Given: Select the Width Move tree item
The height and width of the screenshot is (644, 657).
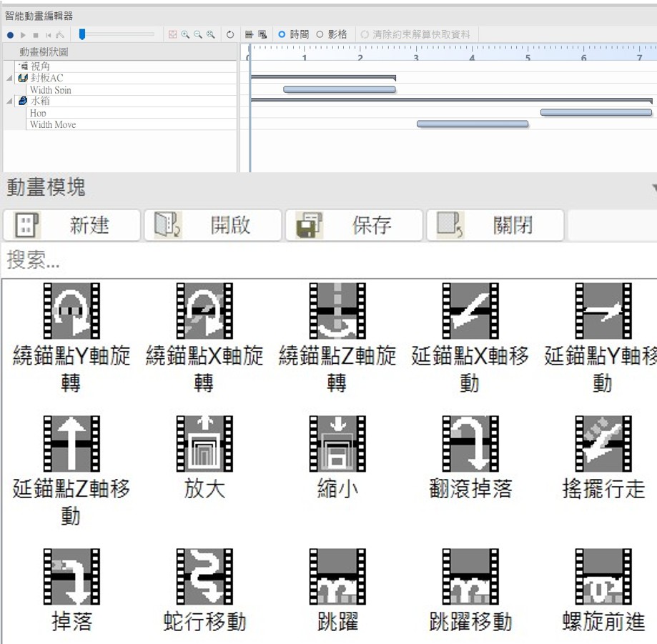Looking at the screenshot, I should pos(52,124).
